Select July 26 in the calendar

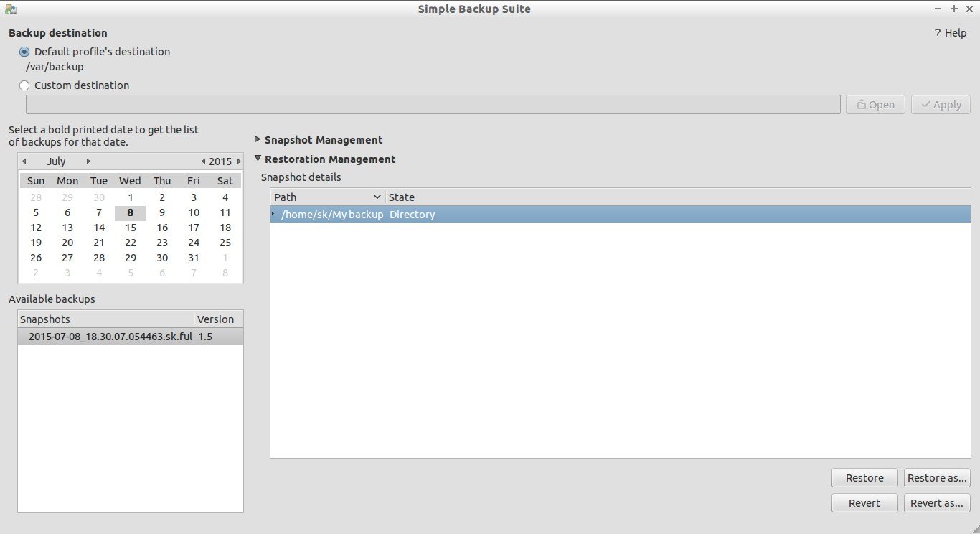pos(36,258)
